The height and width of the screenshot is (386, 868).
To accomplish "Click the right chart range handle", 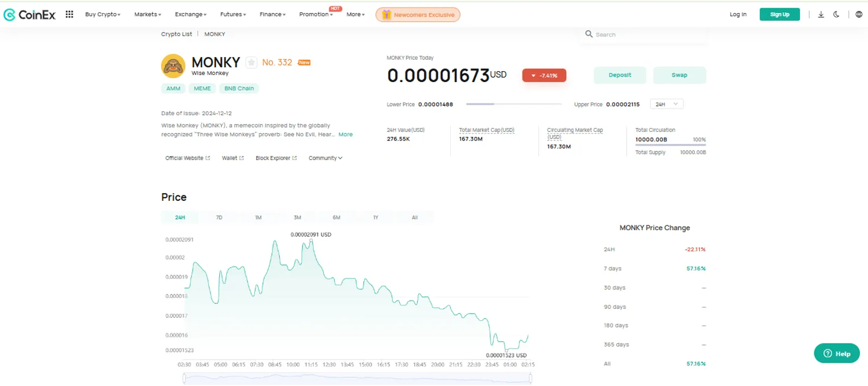I will click(531, 378).
